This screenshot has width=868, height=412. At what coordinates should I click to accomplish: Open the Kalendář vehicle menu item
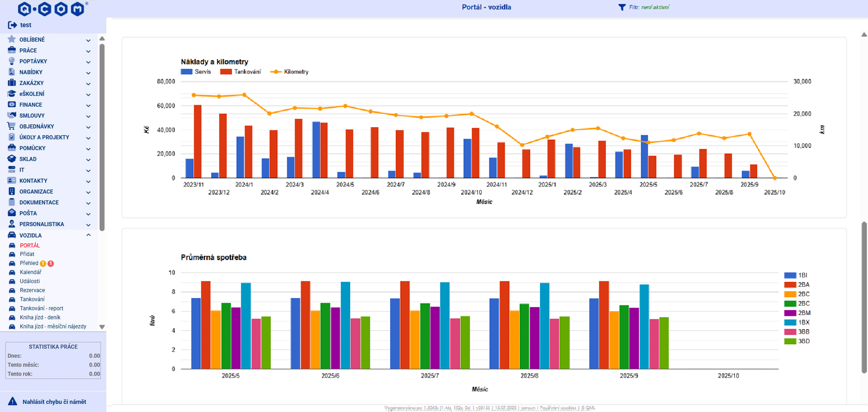click(30, 272)
